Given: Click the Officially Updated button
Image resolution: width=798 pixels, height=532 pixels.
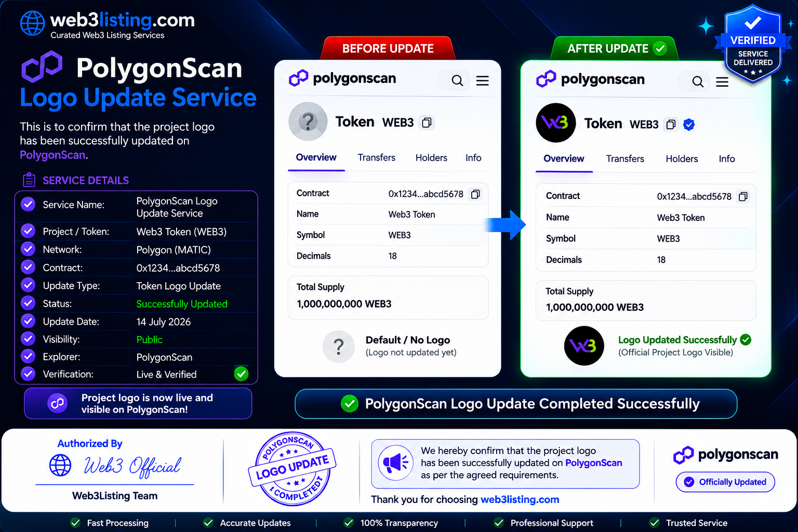Looking at the screenshot, I should (x=725, y=482).
